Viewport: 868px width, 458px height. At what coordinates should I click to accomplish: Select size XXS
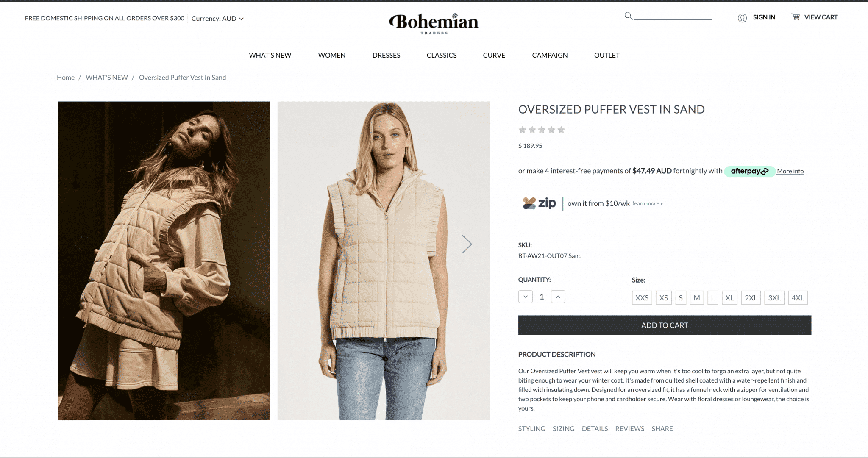(x=642, y=298)
